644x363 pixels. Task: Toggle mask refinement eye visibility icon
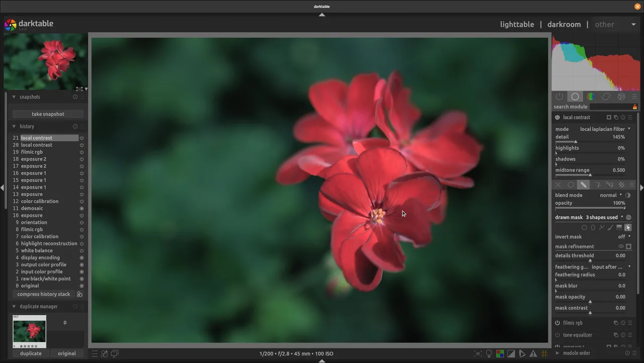click(621, 247)
